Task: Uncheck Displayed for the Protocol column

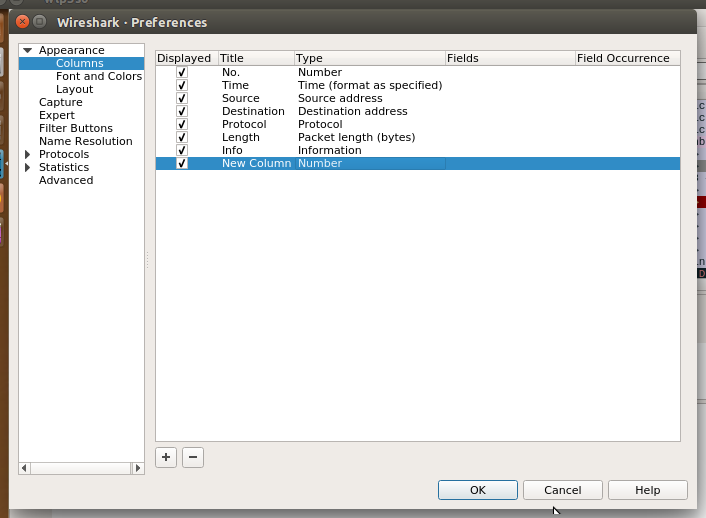Action: (182, 124)
